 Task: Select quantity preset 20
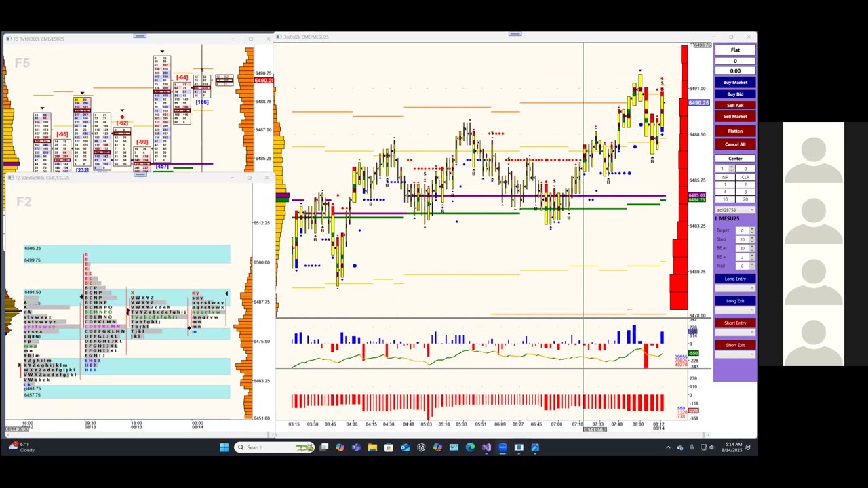tap(745, 199)
